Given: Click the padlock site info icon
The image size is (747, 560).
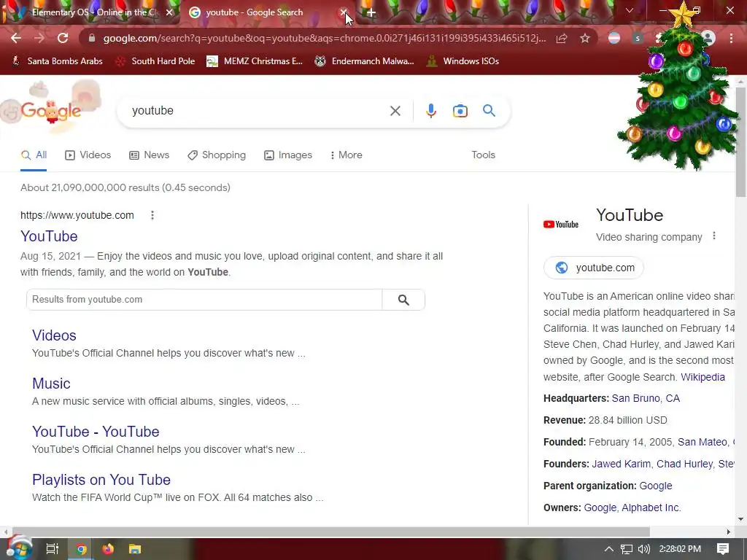Looking at the screenshot, I should coord(92,38).
